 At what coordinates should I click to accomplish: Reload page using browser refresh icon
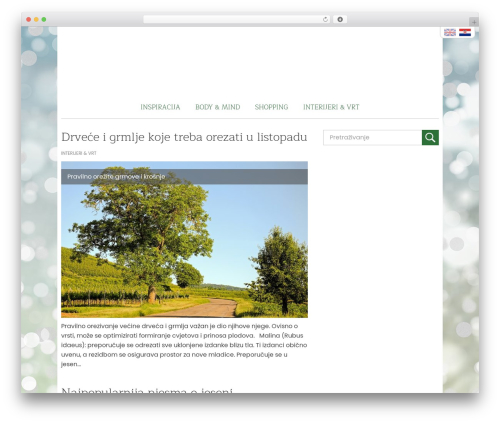(325, 19)
